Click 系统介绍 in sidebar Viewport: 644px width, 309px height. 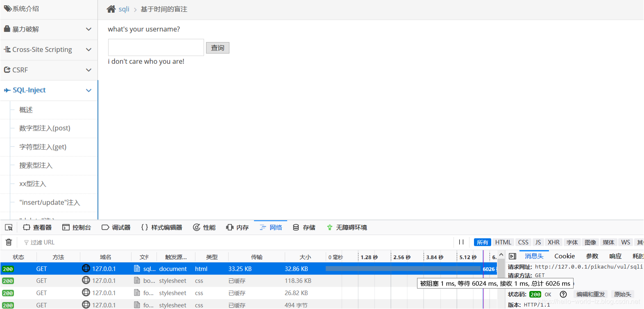[25, 9]
